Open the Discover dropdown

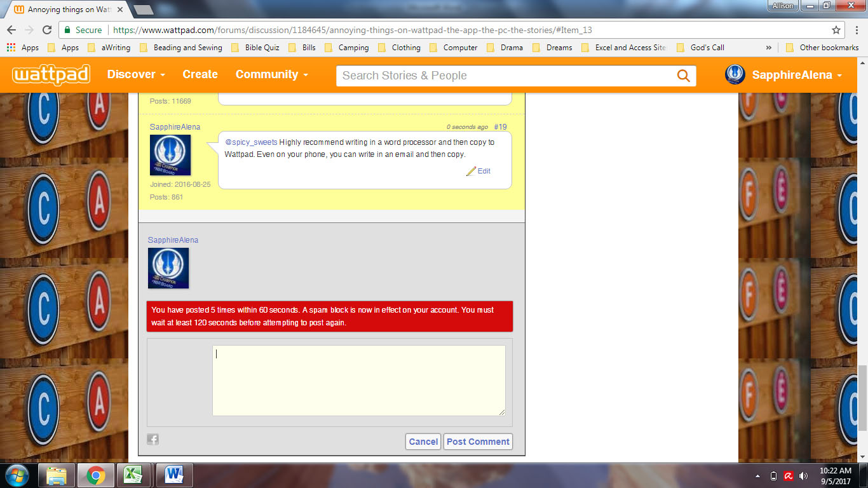[x=136, y=74]
